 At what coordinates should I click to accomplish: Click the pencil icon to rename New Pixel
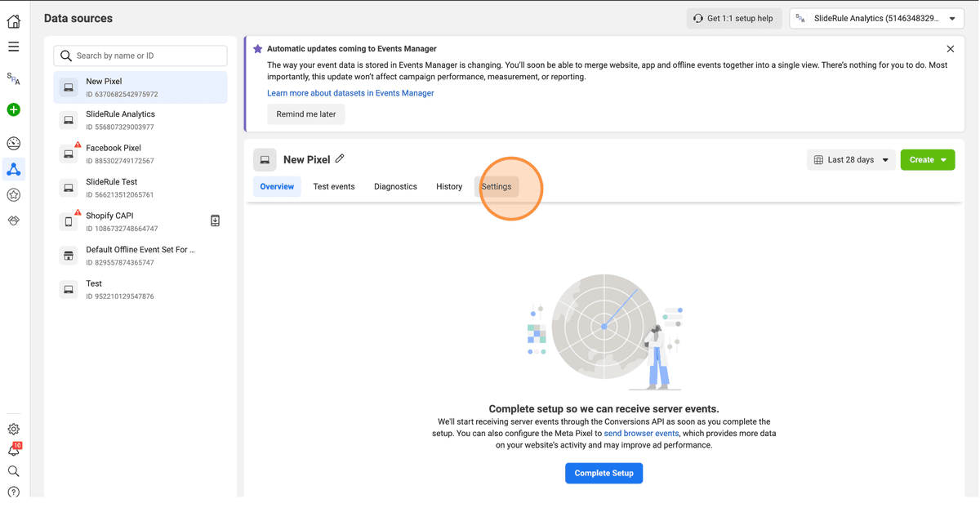click(340, 158)
